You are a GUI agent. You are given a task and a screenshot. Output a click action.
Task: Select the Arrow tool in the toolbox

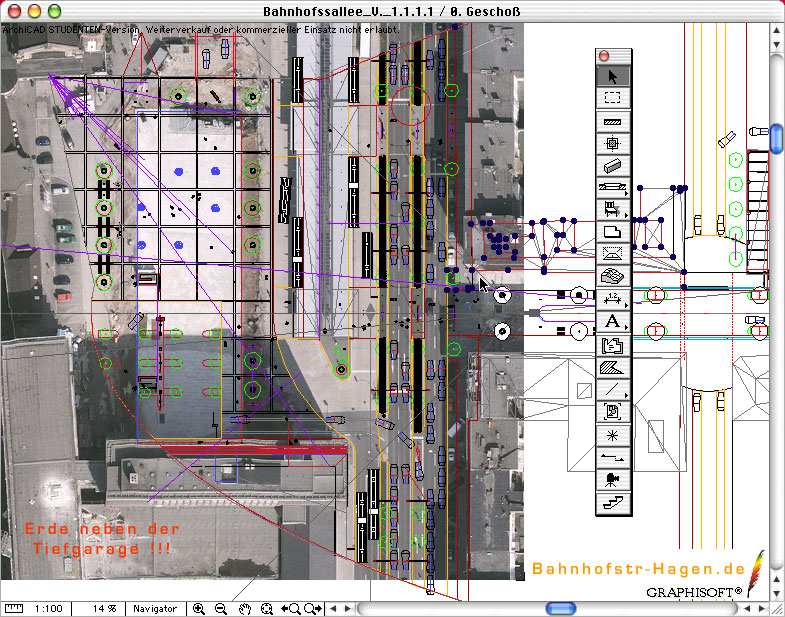point(613,75)
